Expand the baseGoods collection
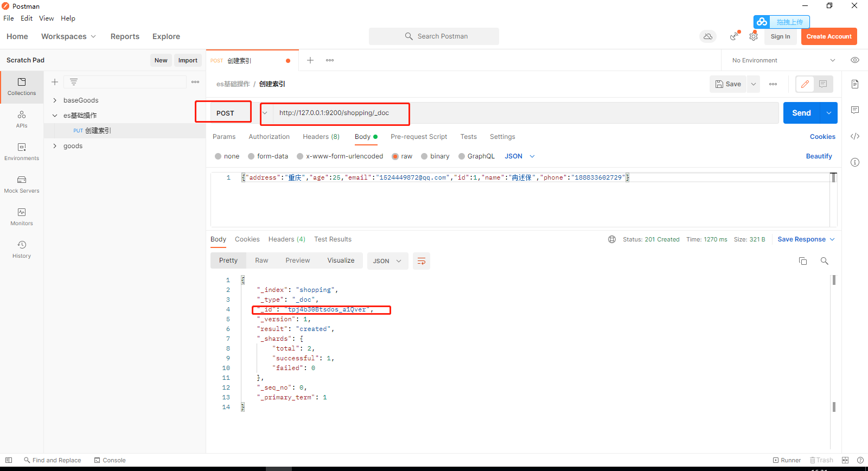This screenshot has width=868, height=471. [x=55, y=100]
